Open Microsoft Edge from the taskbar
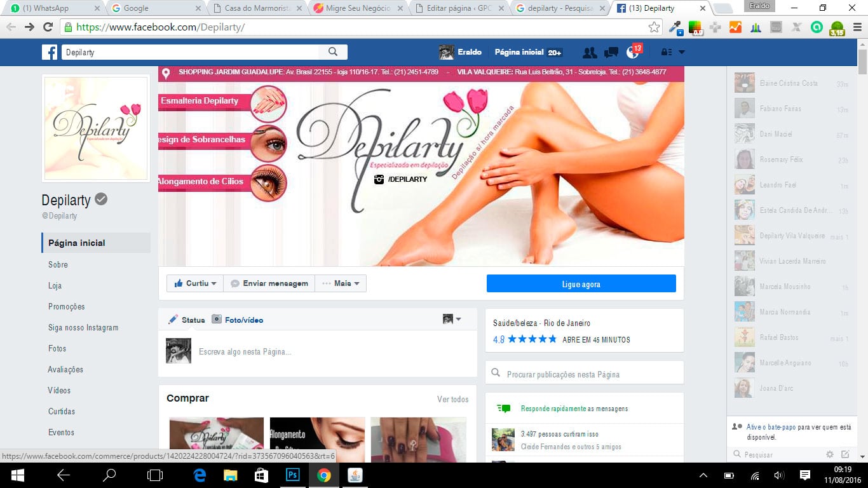This screenshot has width=868, height=488. (x=200, y=475)
